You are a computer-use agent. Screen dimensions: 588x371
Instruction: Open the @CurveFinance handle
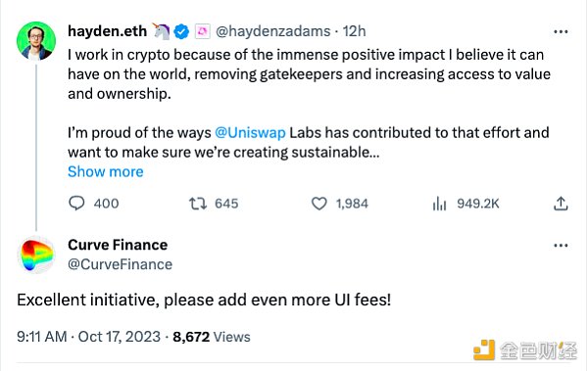click(x=120, y=264)
